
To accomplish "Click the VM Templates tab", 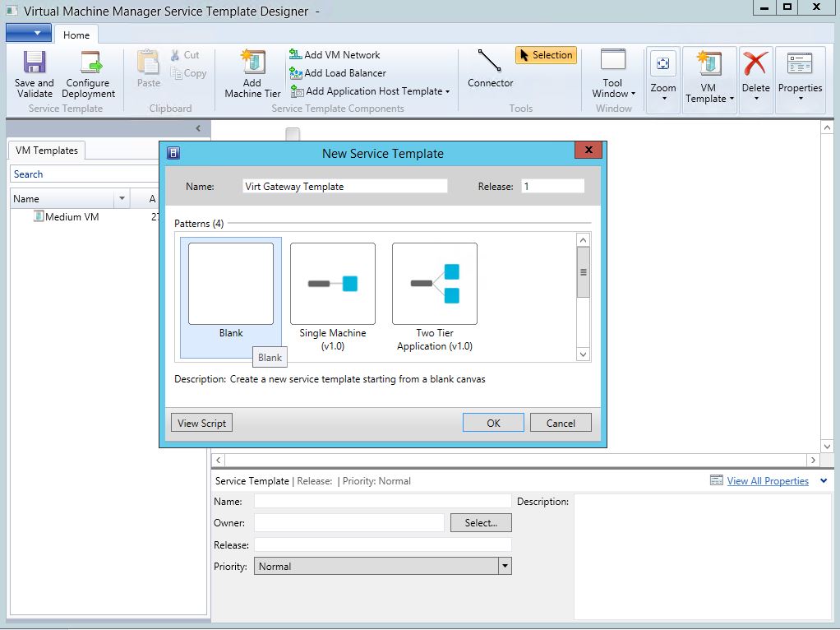I will (46, 151).
